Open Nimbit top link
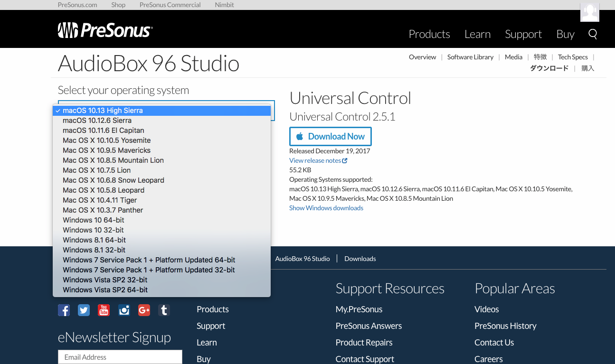The height and width of the screenshot is (364, 615). (224, 5)
